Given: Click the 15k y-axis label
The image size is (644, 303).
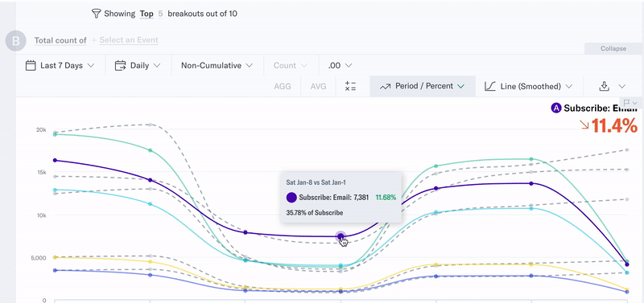Looking at the screenshot, I should click(41, 172).
